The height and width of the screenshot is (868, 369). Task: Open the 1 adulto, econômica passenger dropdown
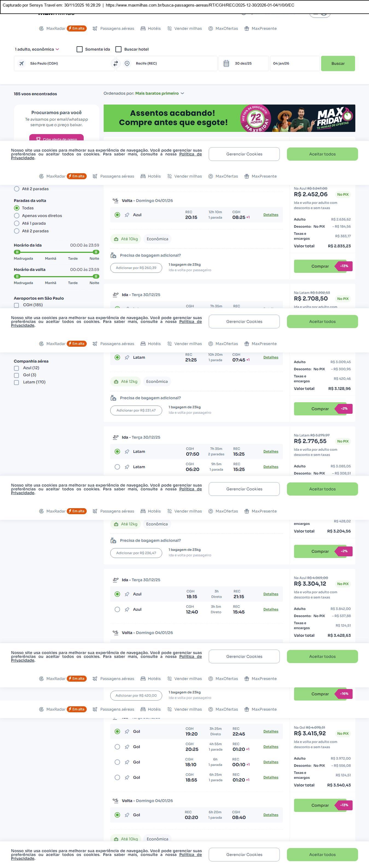click(x=37, y=49)
